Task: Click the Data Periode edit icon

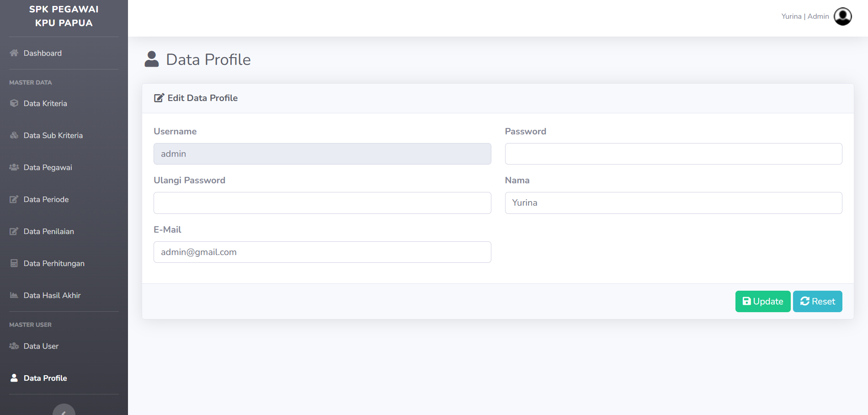Action: click(14, 199)
